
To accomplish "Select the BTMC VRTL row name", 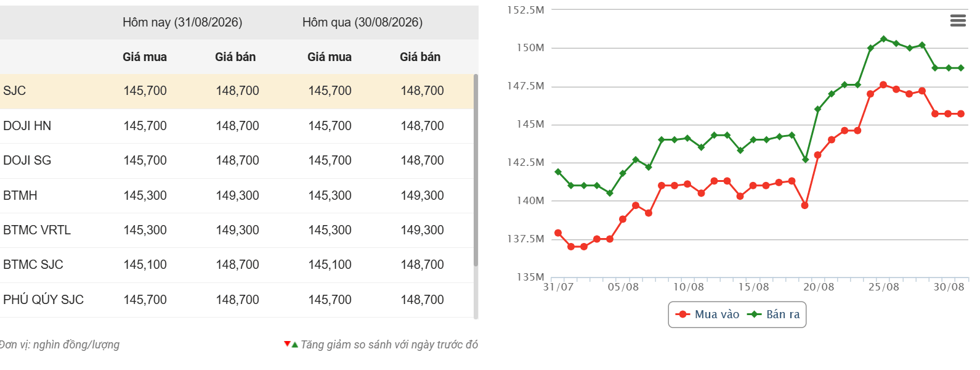I will 37,230.
